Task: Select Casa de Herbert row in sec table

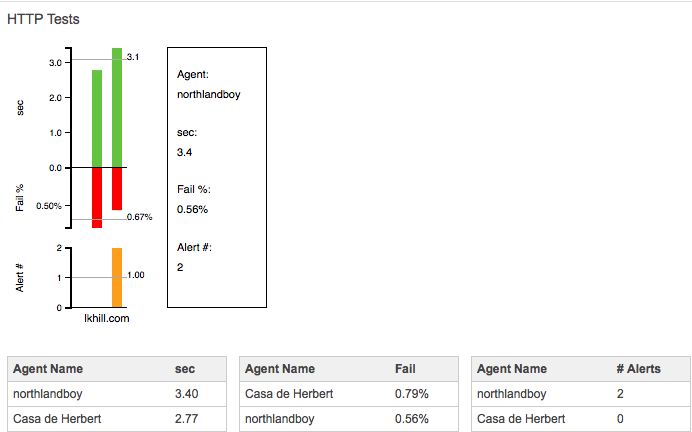Action: click(117, 419)
